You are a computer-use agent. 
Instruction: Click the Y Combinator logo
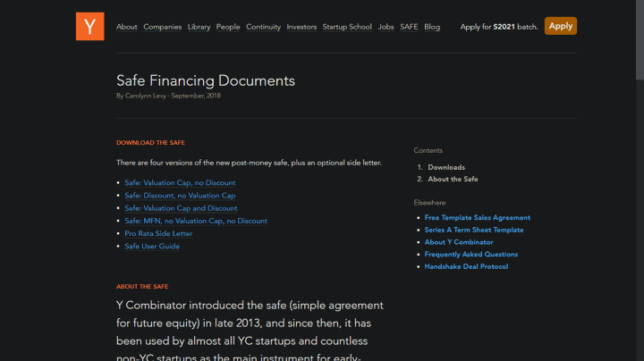[90, 26]
